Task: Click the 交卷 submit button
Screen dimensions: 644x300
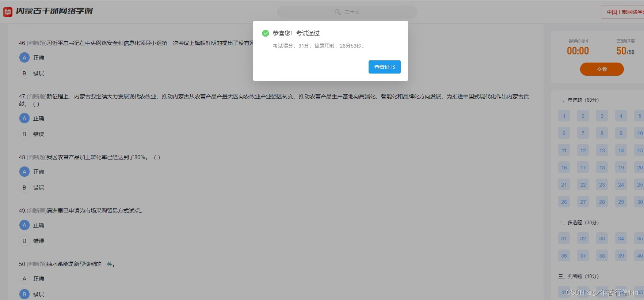Action: tap(602, 69)
